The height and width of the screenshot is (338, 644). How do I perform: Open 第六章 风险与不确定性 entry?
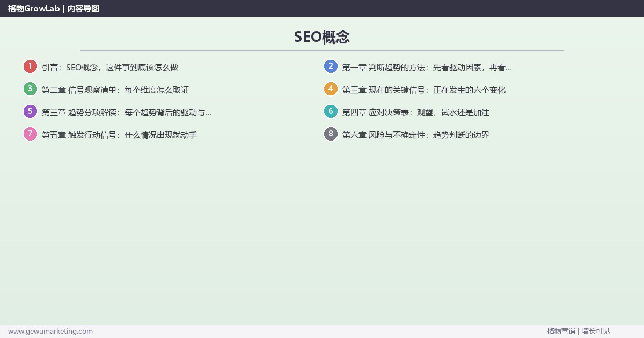(416, 135)
